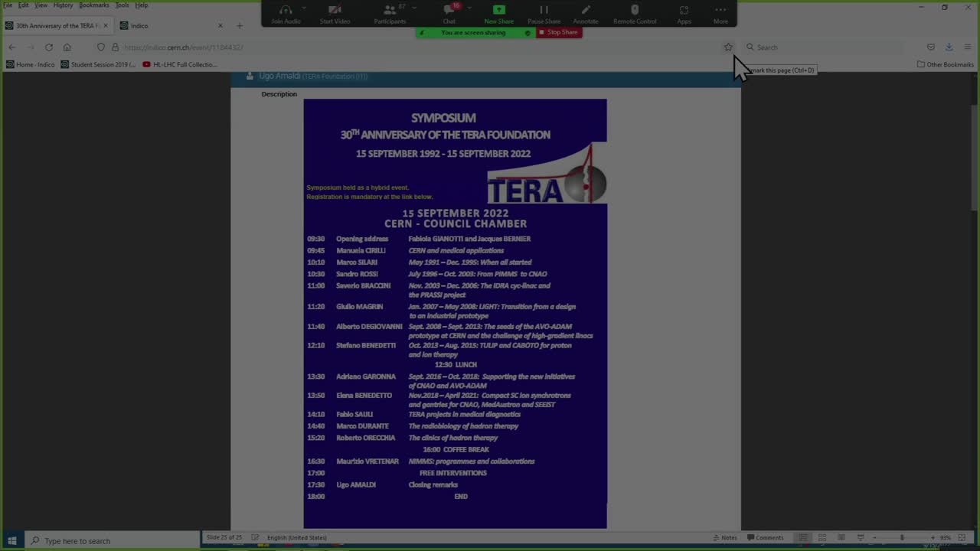This screenshot has width=980, height=551.
Task: Open the Zoom Participants panel
Action: click(390, 14)
